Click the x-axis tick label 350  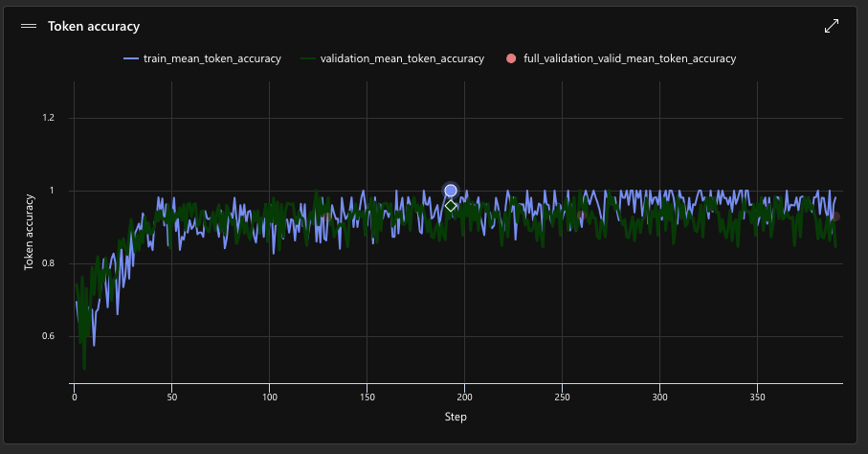click(757, 397)
